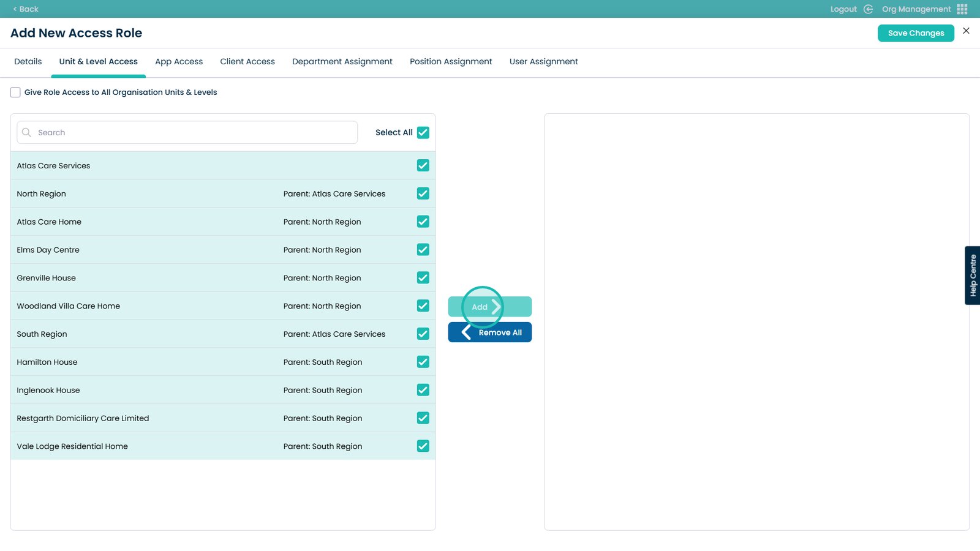Image resolution: width=980 pixels, height=551 pixels.
Task: Click the Add button's right chevron
Action: click(496, 307)
